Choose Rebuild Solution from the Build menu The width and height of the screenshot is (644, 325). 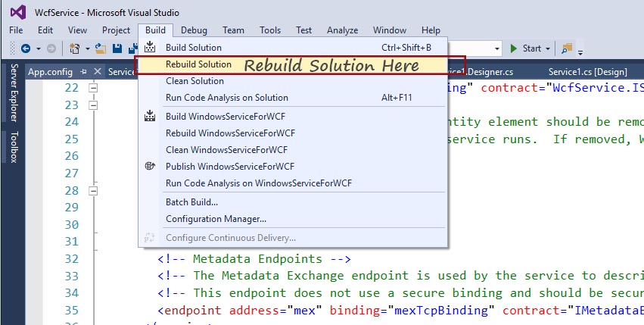click(292, 64)
